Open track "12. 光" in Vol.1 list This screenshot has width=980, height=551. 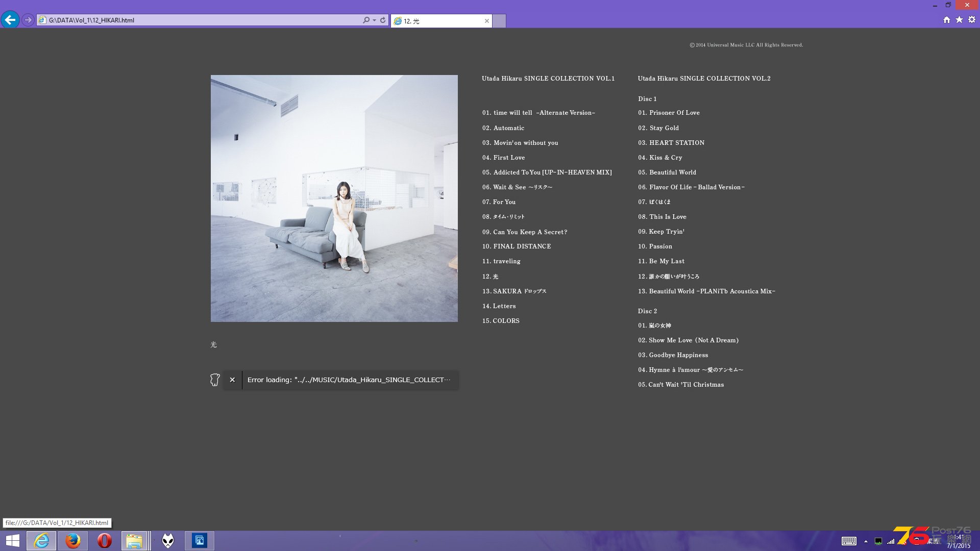tap(490, 277)
